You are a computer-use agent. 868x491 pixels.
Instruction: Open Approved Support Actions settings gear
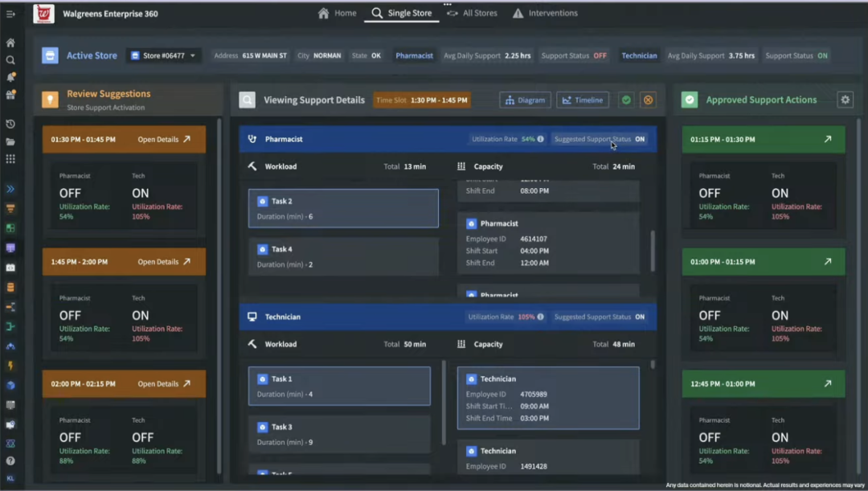(845, 100)
